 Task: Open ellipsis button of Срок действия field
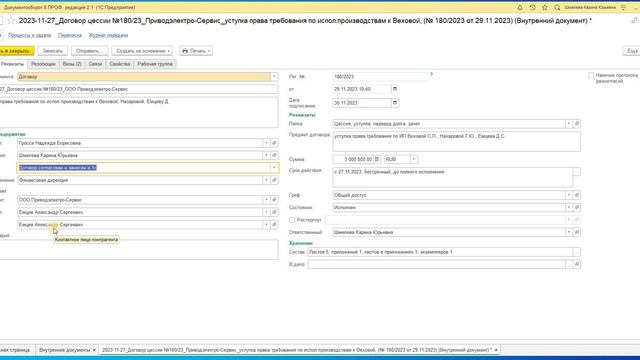(x=577, y=172)
